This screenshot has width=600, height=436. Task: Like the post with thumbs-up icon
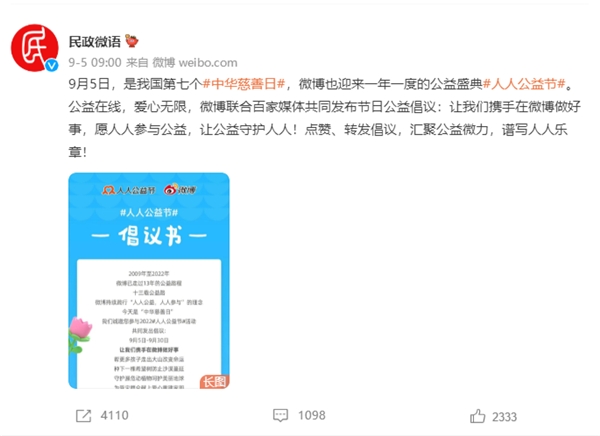[478, 416]
